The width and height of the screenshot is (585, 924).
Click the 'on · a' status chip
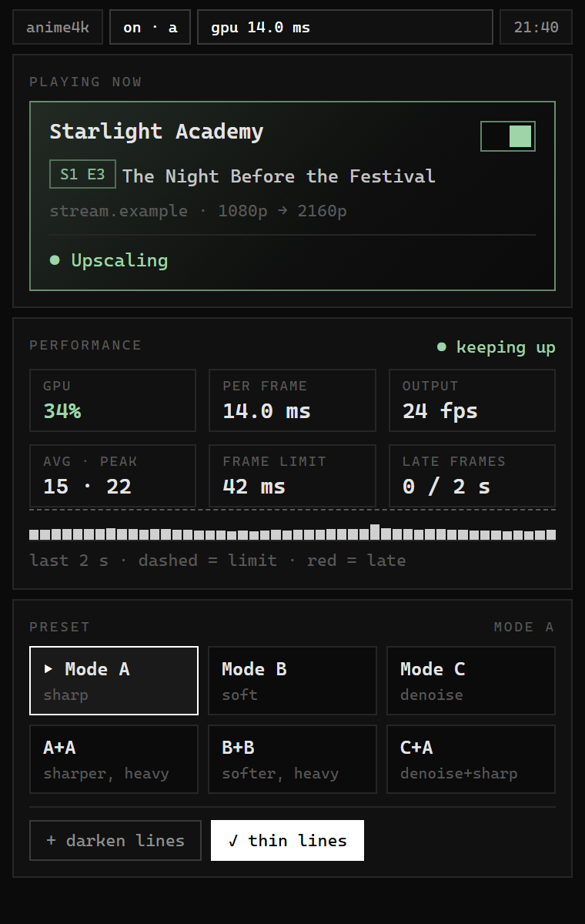(150, 27)
